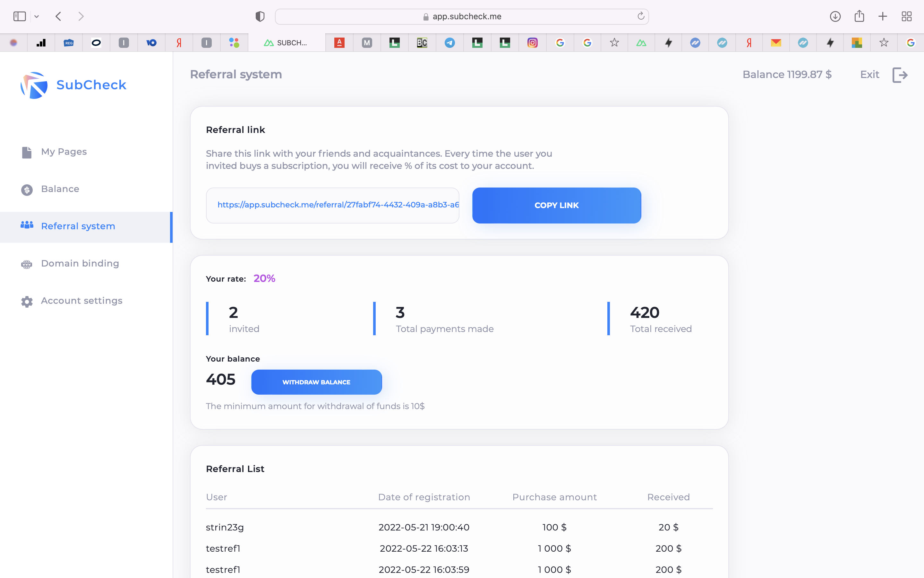
Task: Click the 100 $ purchase amount
Action: (554, 527)
